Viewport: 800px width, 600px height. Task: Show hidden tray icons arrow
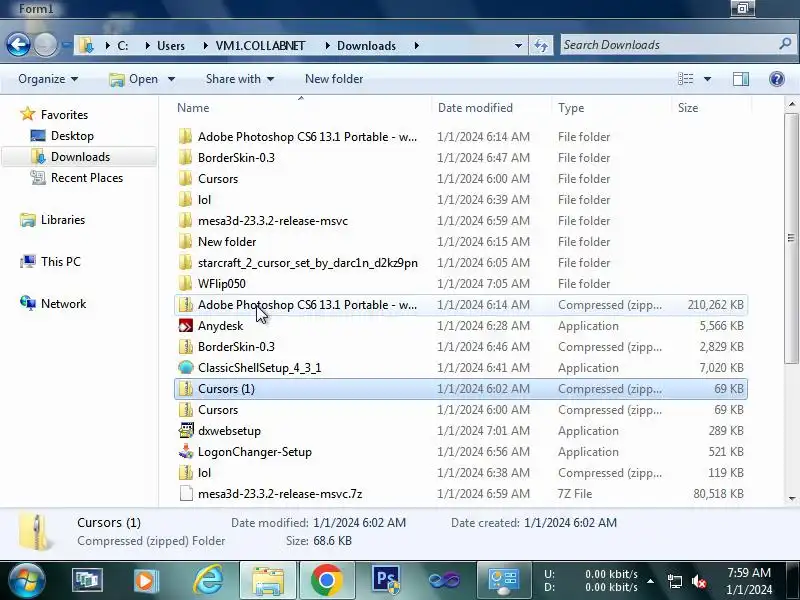pyautogui.click(x=651, y=581)
